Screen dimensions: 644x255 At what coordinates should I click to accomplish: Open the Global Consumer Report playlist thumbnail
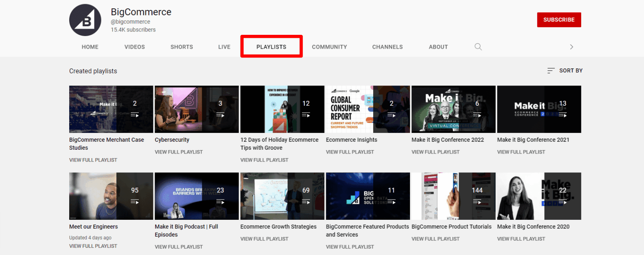coord(368,109)
